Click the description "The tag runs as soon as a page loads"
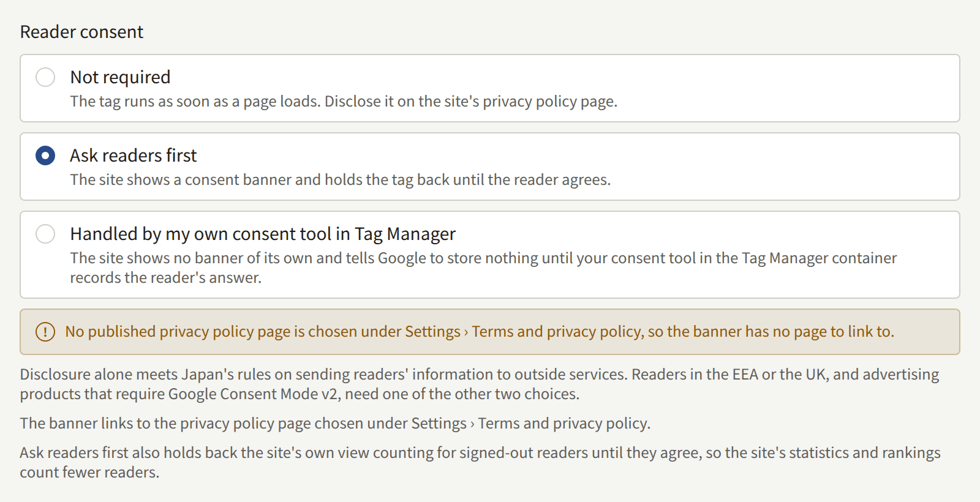 (x=344, y=102)
